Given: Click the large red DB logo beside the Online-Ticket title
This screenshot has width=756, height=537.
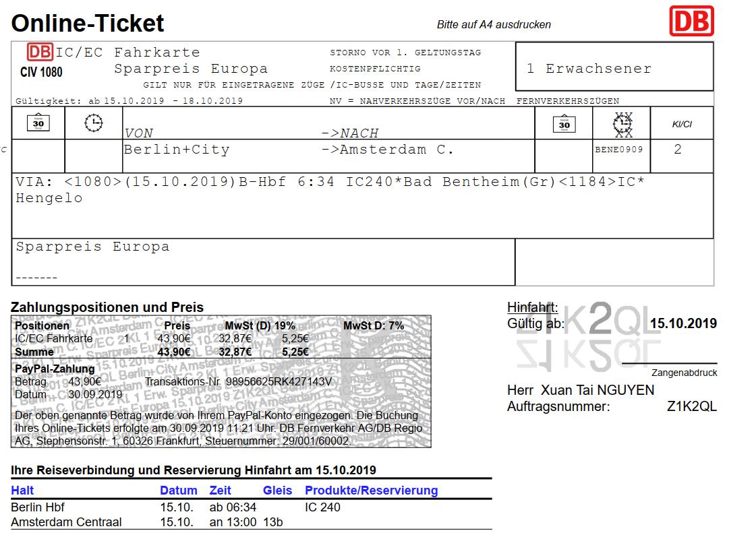Looking at the screenshot, I should 691,21.
